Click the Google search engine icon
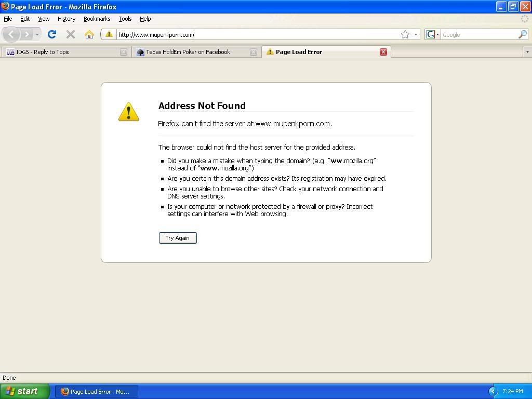The width and height of the screenshot is (532, 399). 431,34
